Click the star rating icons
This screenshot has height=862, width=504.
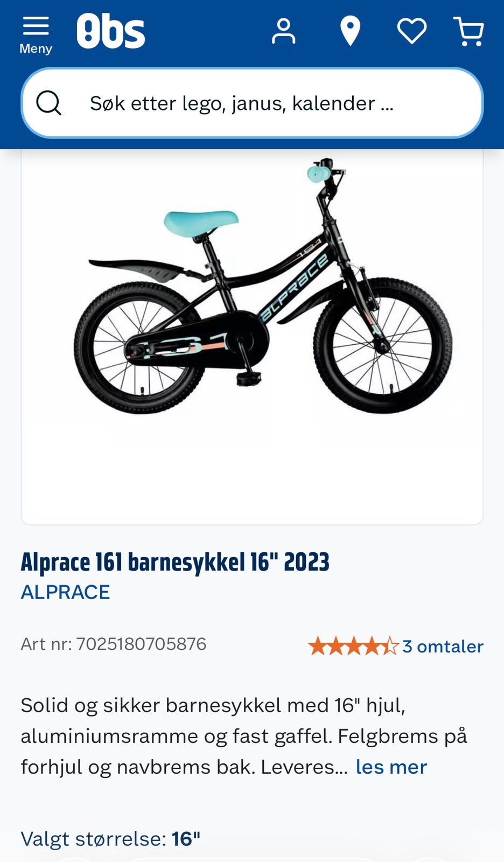pyautogui.click(x=353, y=645)
